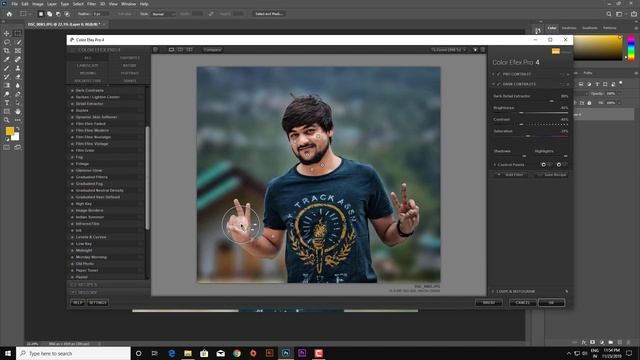
Task: Expand the Recipes section
Action: [108, 284]
